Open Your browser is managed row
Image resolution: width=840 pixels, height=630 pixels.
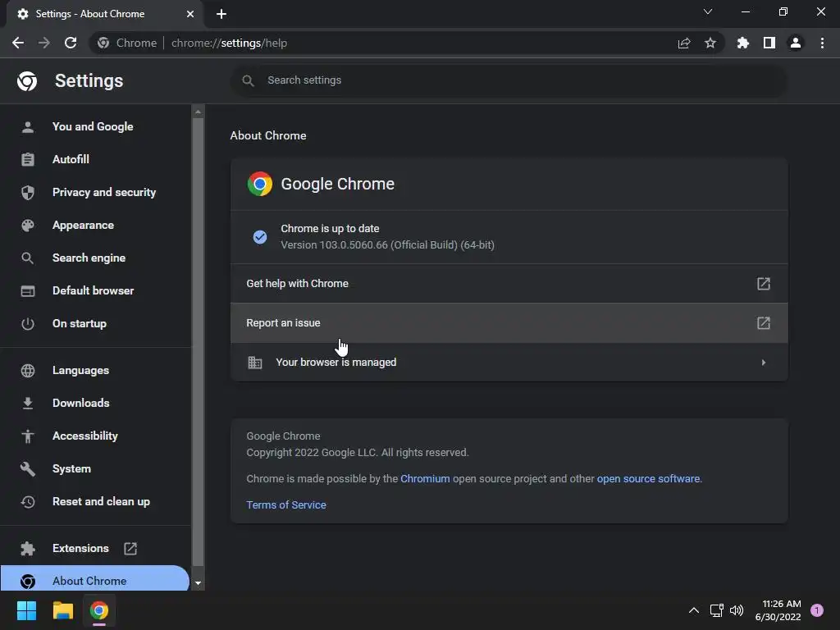click(x=509, y=362)
